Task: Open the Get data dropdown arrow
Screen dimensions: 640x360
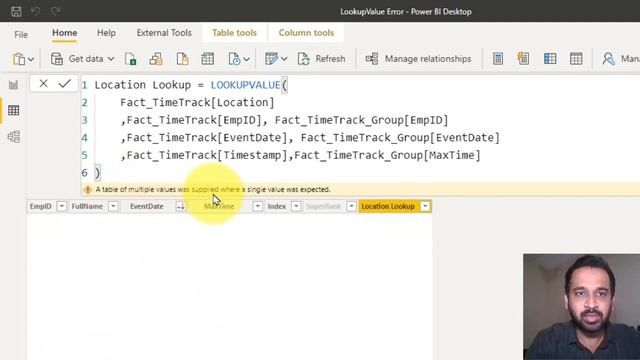Action: 111,59
